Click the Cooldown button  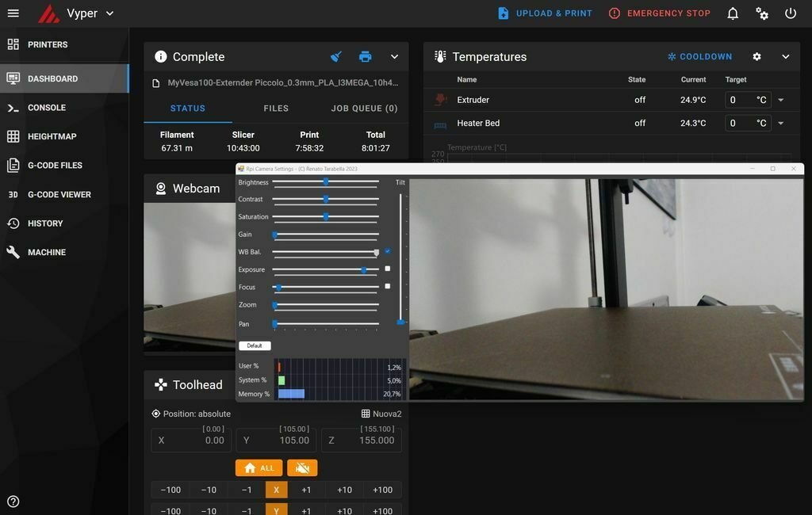click(x=699, y=57)
